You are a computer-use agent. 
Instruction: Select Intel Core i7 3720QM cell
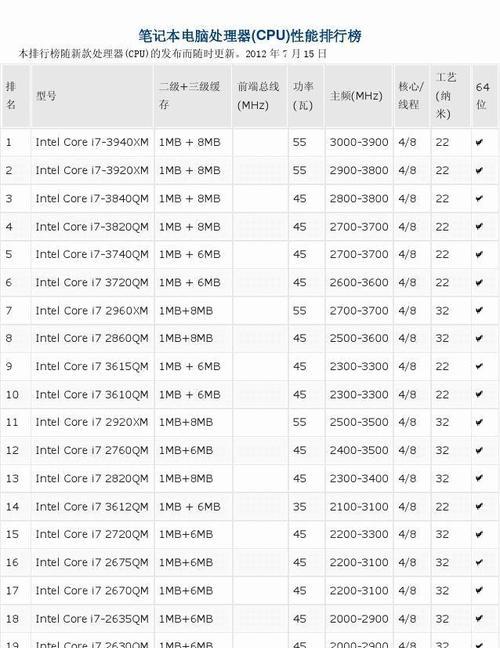[92, 283]
